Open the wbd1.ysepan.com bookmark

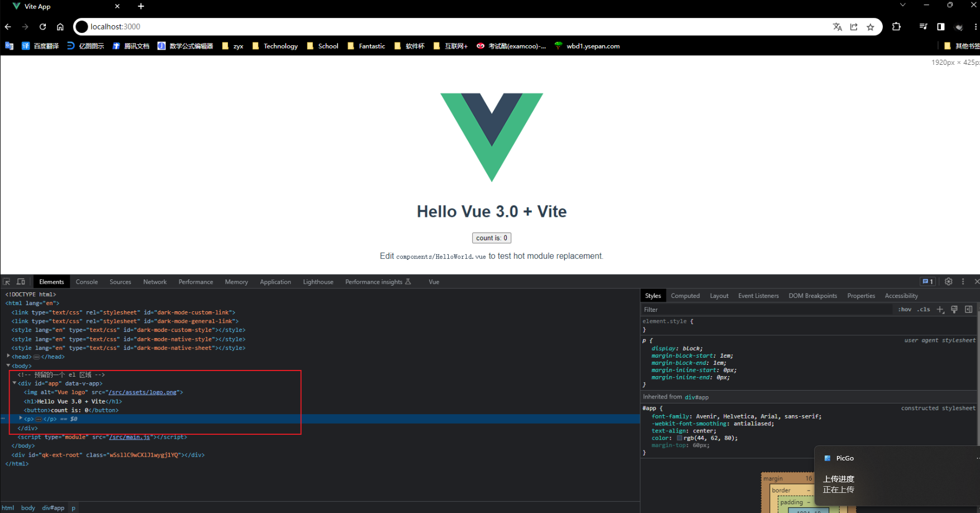[x=587, y=46]
